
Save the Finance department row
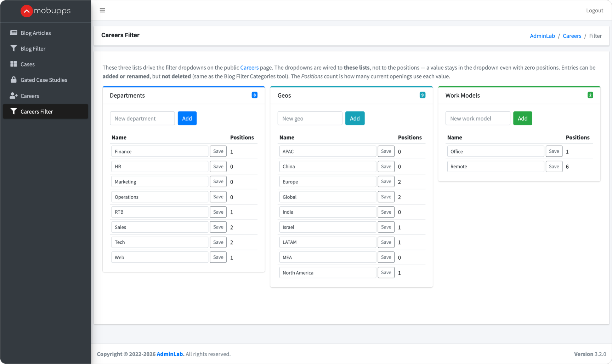[218, 151]
